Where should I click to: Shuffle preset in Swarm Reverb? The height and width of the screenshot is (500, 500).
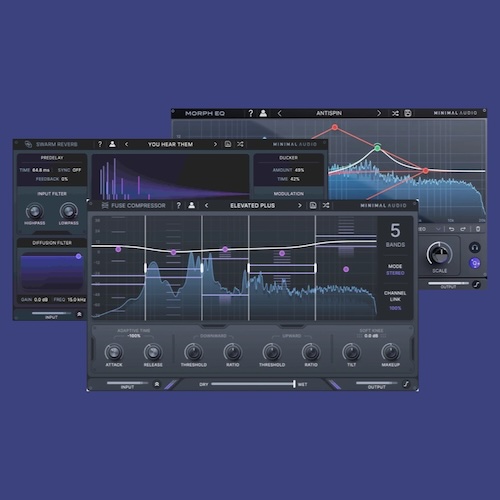point(240,144)
